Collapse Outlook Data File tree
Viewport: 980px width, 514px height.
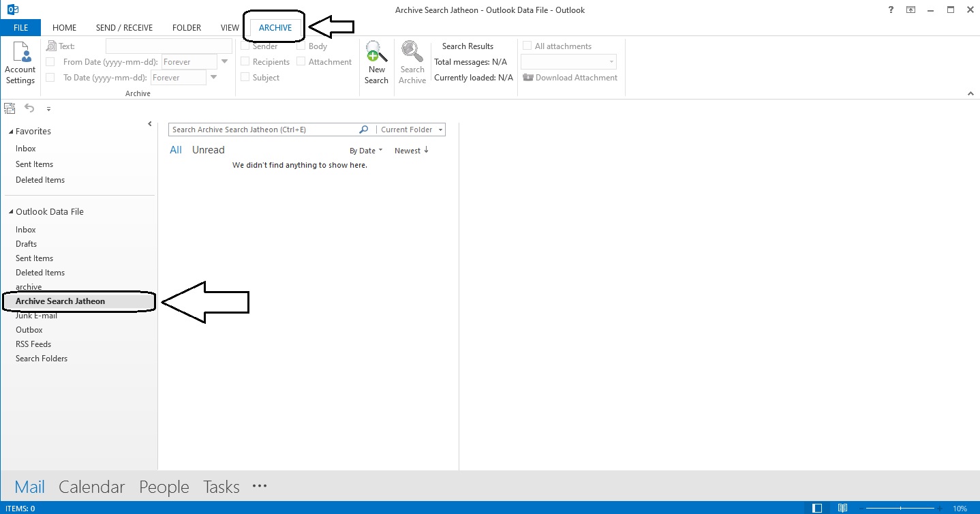click(11, 211)
